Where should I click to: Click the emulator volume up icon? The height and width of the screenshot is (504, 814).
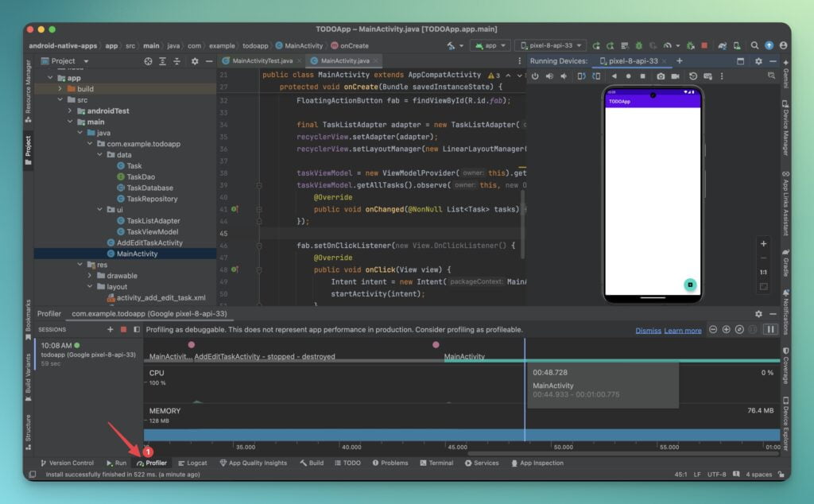tap(549, 76)
